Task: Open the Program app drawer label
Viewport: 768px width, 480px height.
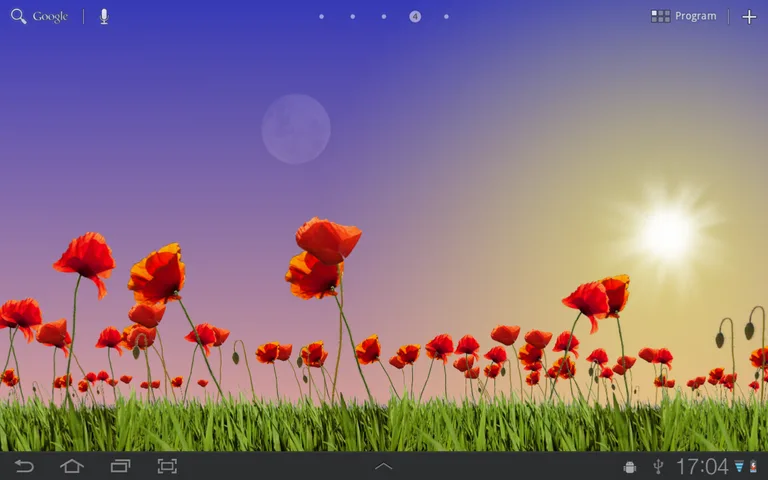Action: [x=696, y=16]
